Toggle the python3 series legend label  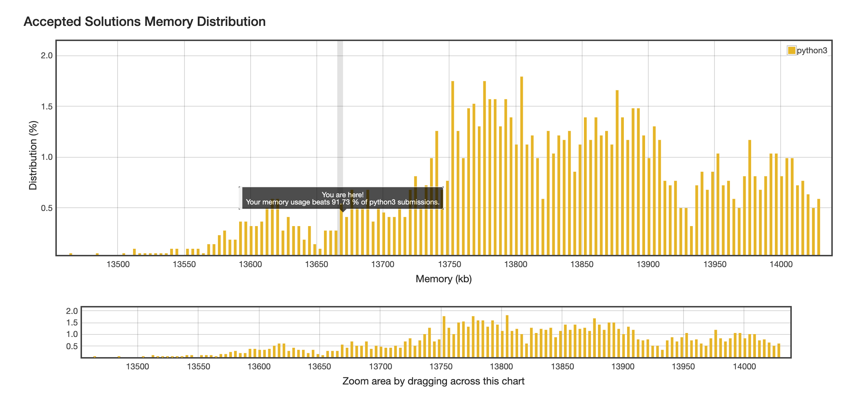tap(812, 50)
